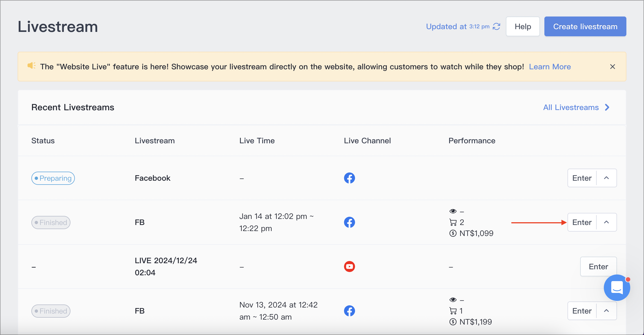644x335 pixels.
Task: Click the dollar icon beside NT$1,199
Action: (x=453, y=322)
